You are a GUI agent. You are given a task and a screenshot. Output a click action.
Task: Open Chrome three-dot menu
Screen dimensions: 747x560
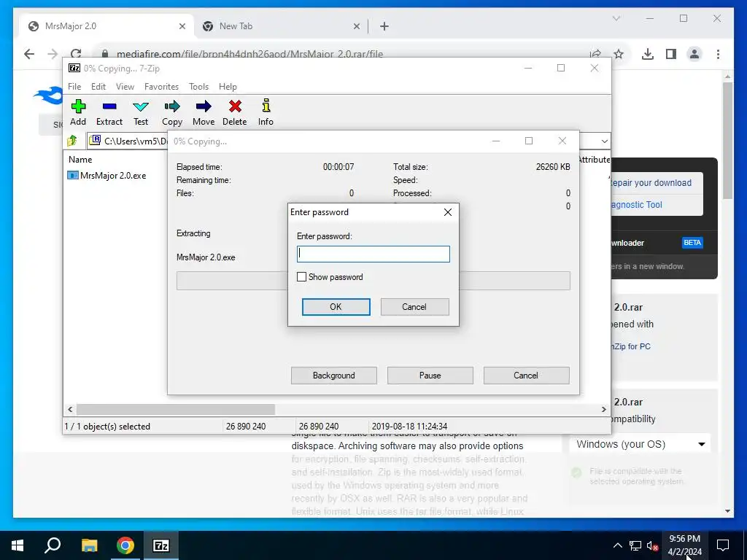[x=718, y=54]
